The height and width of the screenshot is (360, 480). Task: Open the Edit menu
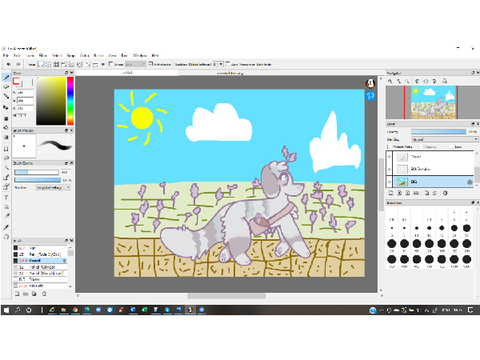[17, 55]
